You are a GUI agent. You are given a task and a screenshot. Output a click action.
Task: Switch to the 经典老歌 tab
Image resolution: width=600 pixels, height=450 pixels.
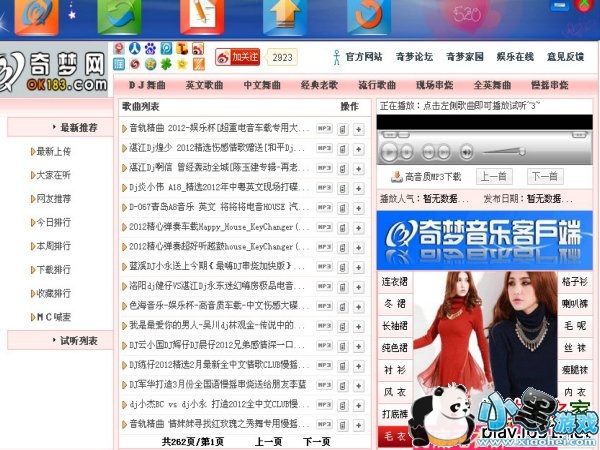click(320, 85)
